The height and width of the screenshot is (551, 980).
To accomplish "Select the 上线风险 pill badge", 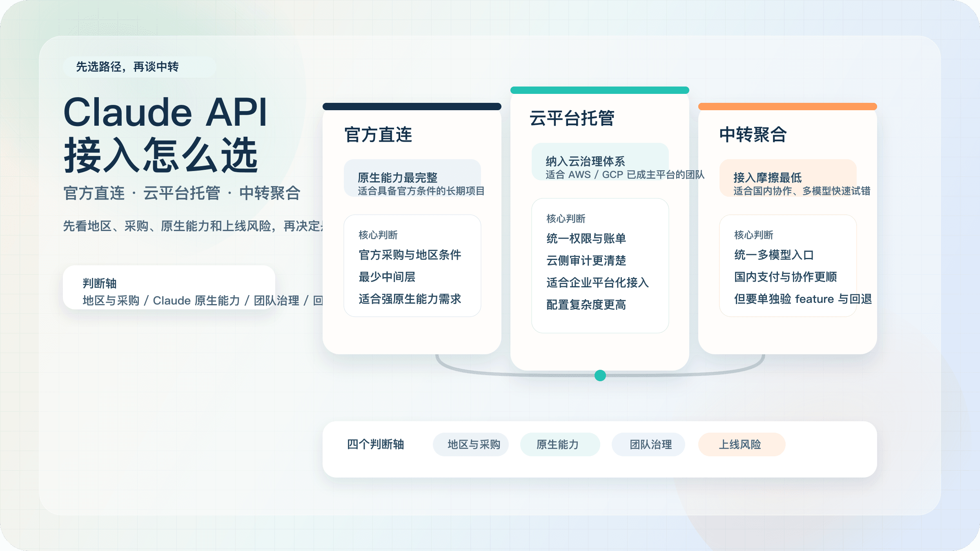I will pos(741,444).
